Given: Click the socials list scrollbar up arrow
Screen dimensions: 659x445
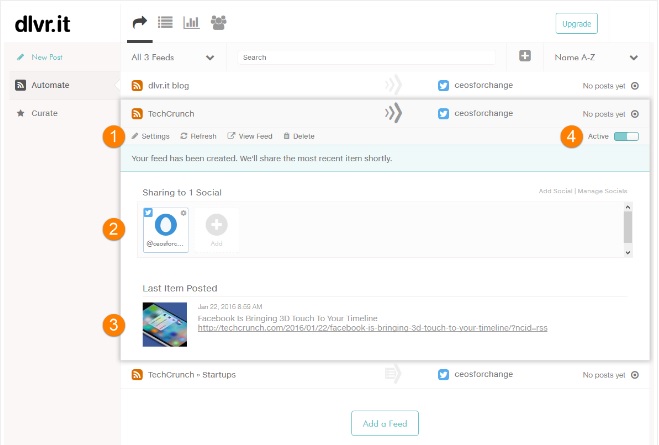Looking at the screenshot, I should click(628, 207).
